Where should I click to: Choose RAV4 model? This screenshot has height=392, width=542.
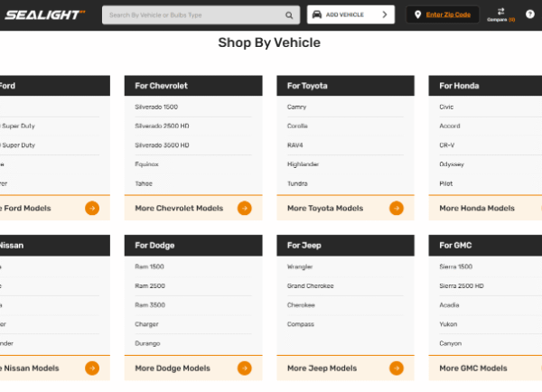tap(294, 145)
